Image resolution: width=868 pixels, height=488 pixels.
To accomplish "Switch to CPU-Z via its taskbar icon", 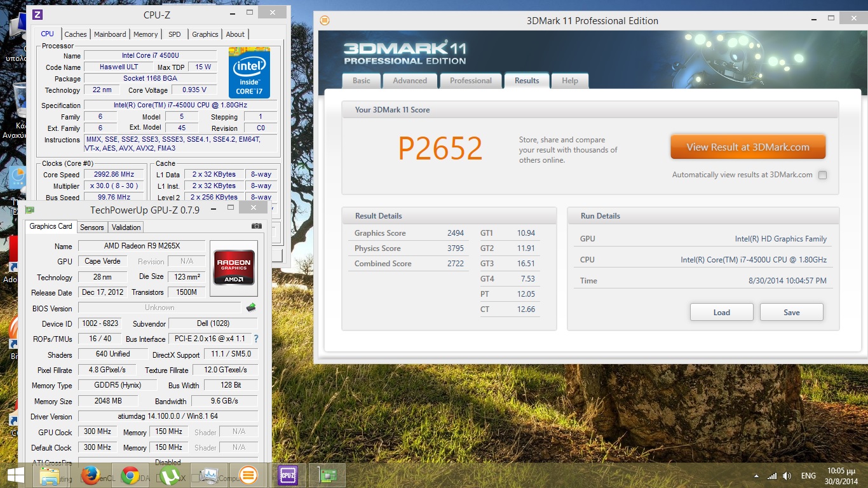I will [x=288, y=475].
